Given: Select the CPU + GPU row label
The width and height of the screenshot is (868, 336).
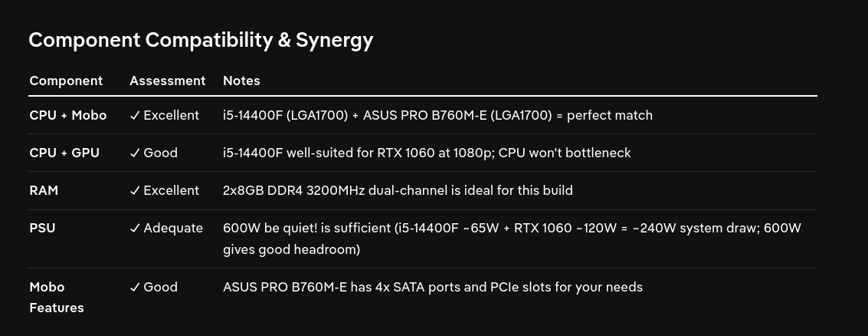Looking at the screenshot, I should pyautogui.click(x=64, y=153).
